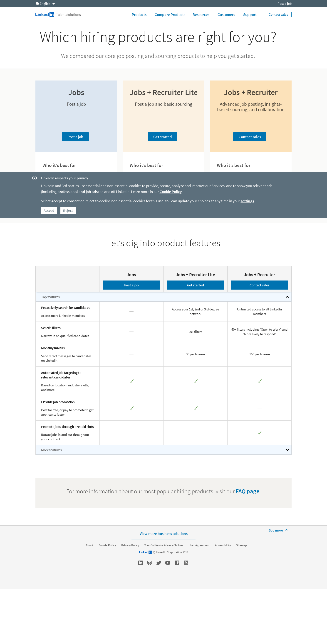327x644 pixels.
Task: Click Get started in Recruiter Lite card
Action: pyautogui.click(x=163, y=137)
